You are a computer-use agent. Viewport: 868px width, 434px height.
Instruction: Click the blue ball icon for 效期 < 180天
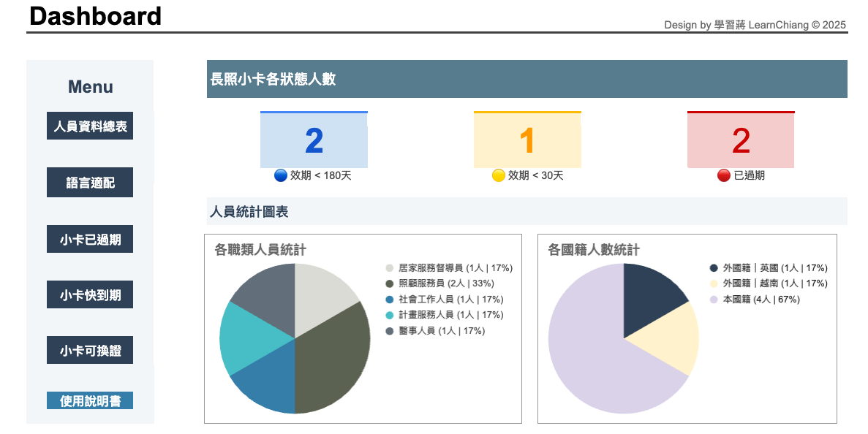pos(281,175)
